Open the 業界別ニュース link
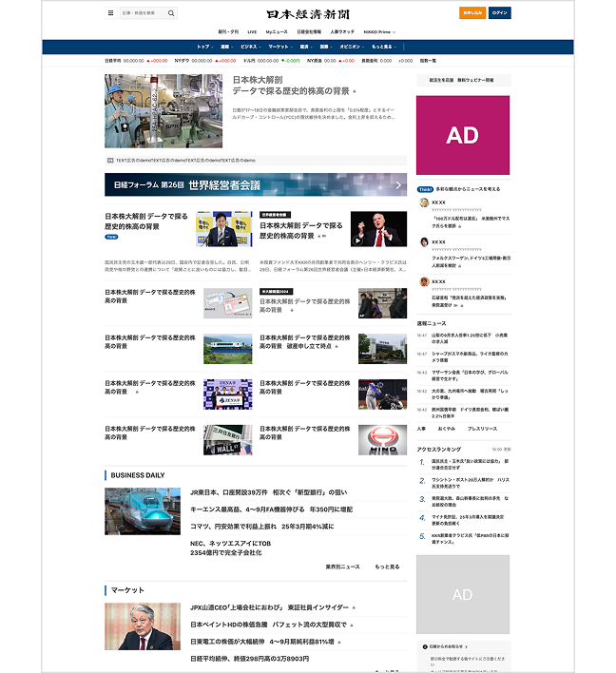 342,567
